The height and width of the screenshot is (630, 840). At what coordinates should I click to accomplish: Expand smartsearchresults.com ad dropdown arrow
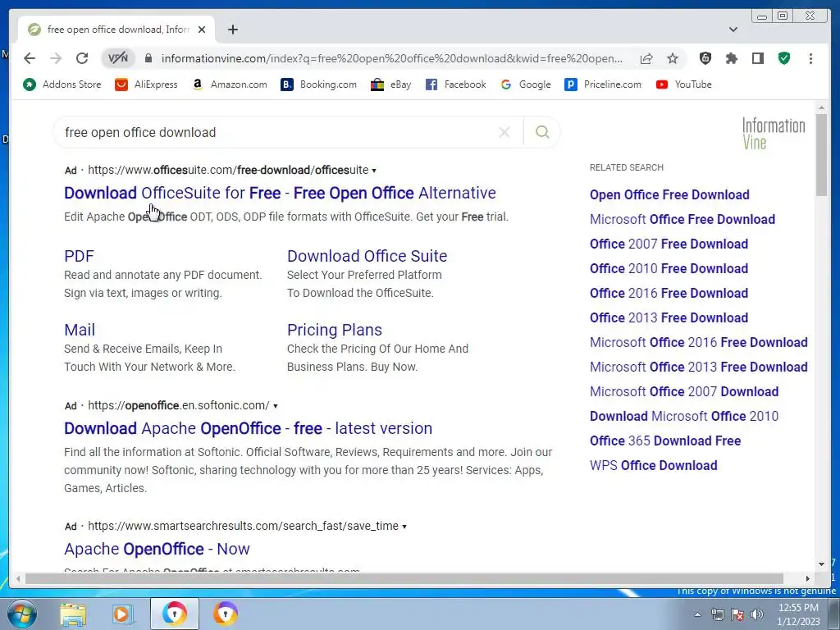click(x=404, y=527)
